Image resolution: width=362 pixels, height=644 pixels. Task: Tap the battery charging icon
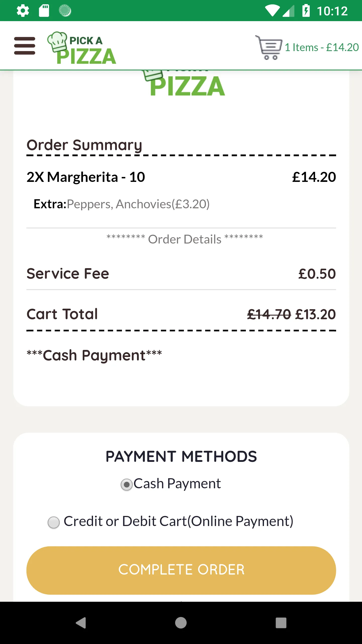pos(306,11)
